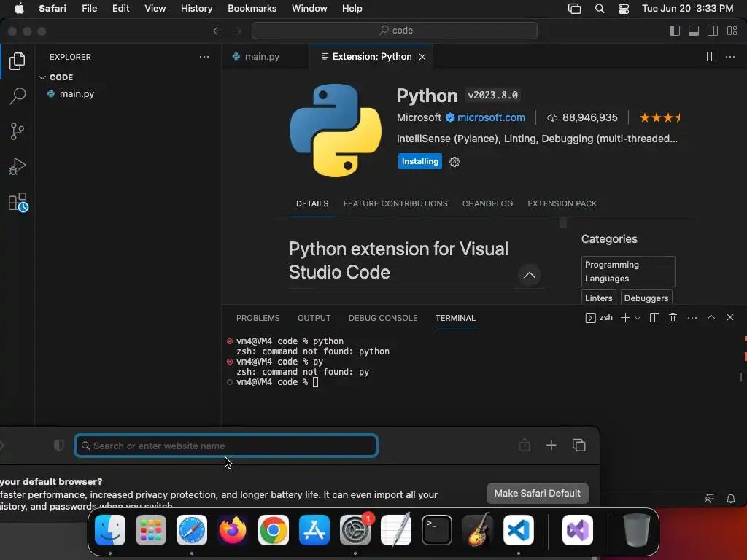Open Google Chrome from the Dock
This screenshot has height=560, width=747.
pyautogui.click(x=274, y=530)
